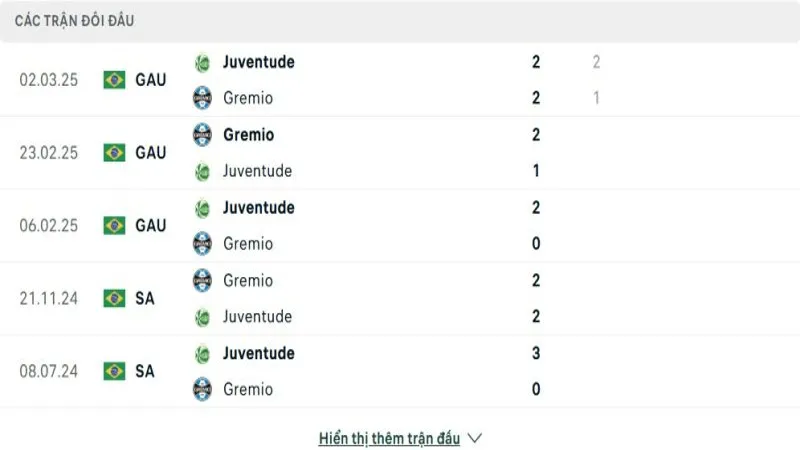800x450 pixels.
Task: Click SA league label for 21.11.24
Action: 145,298
